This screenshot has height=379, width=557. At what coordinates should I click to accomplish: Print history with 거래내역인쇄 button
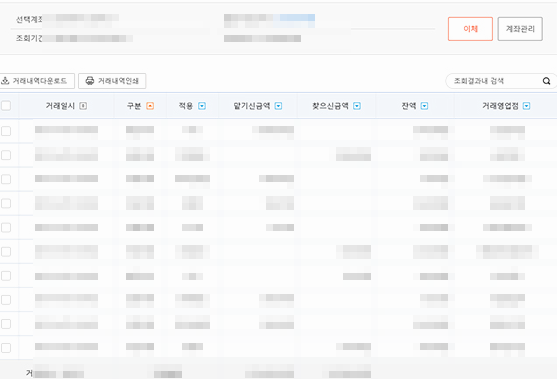click(112, 81)
